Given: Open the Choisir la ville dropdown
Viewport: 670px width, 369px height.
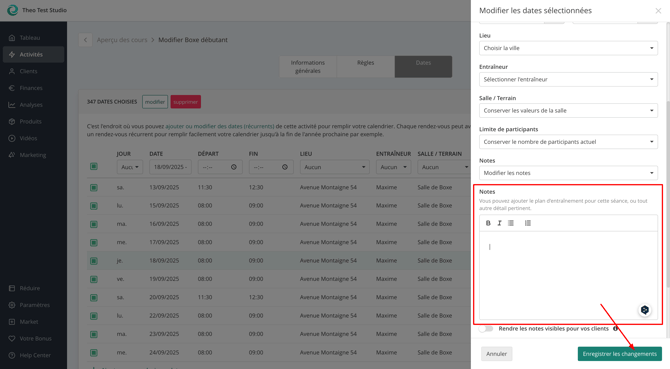Looking at the screenshot, I should pos(568,48).
